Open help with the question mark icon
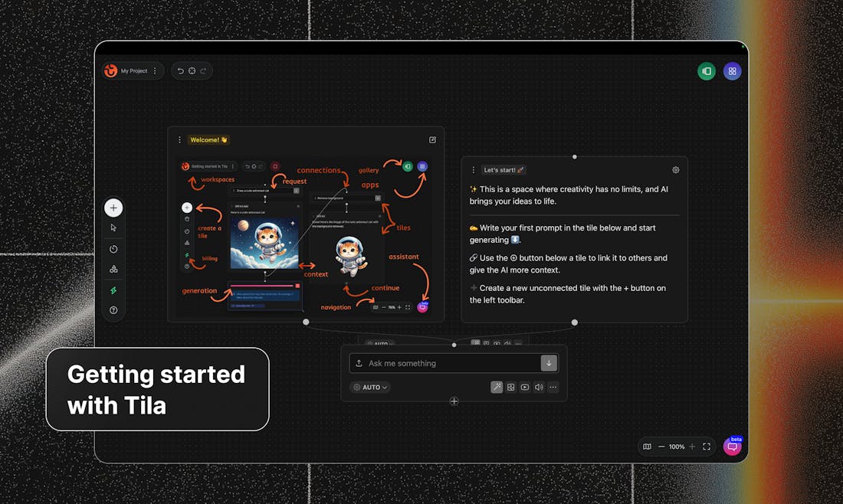This screenshot has width=843, height=504. click(x=113, y=310)
